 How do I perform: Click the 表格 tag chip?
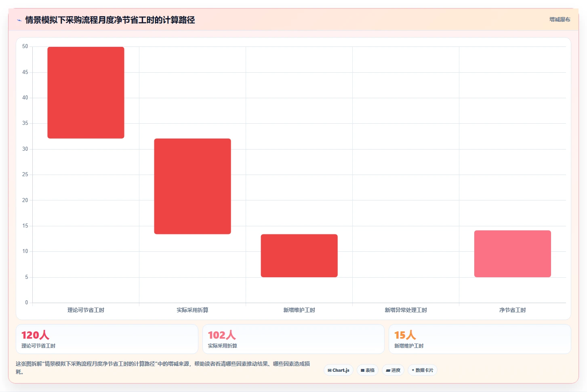tap(368, 370)
